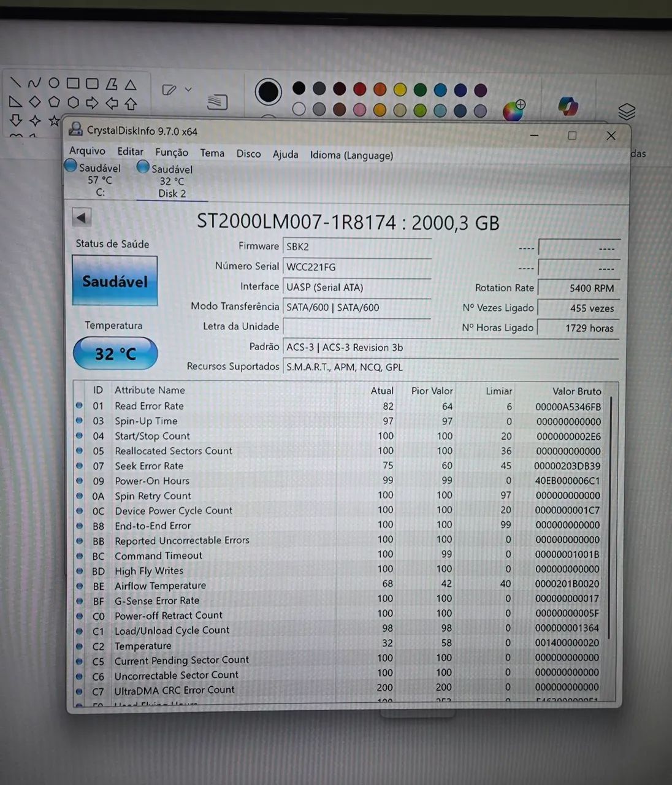
Task: Click the Interface field UASP (Serial ATA)
Action: (x=357, y=287)
